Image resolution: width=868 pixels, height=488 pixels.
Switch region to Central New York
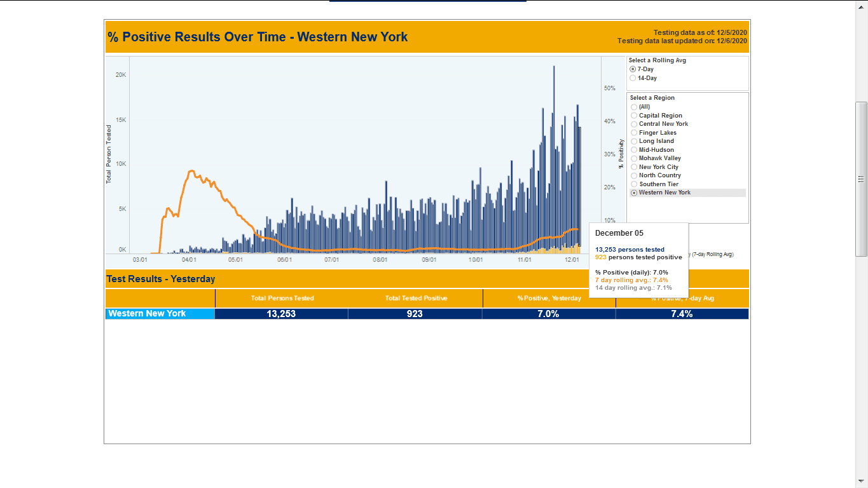634,124
